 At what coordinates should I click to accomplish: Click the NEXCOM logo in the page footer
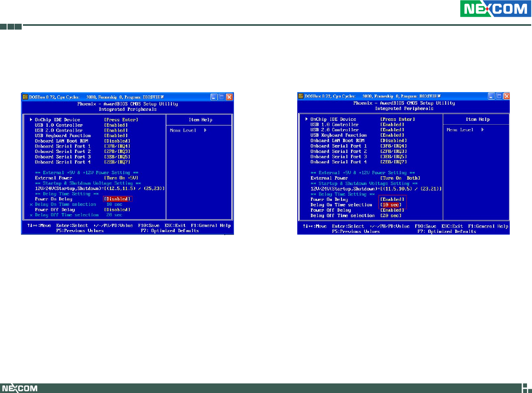(x=19, y=388)
